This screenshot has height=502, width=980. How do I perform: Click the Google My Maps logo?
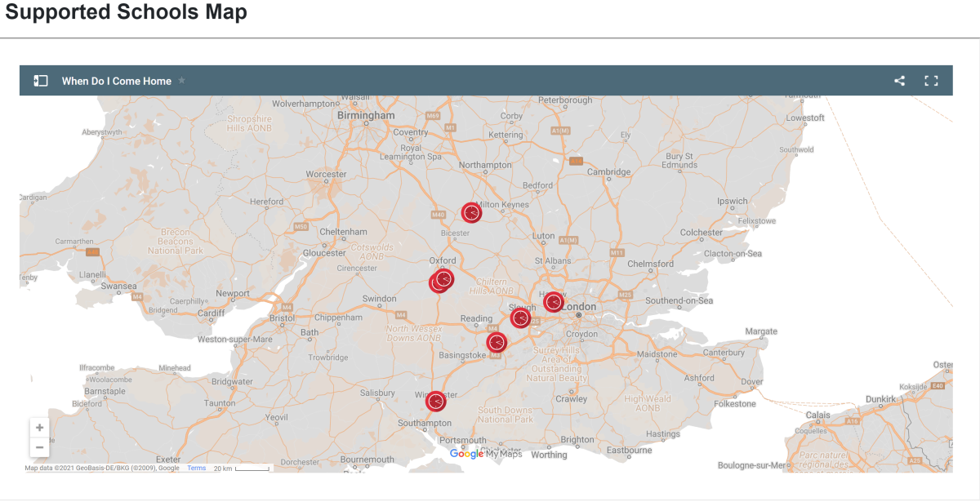[485, 454]
